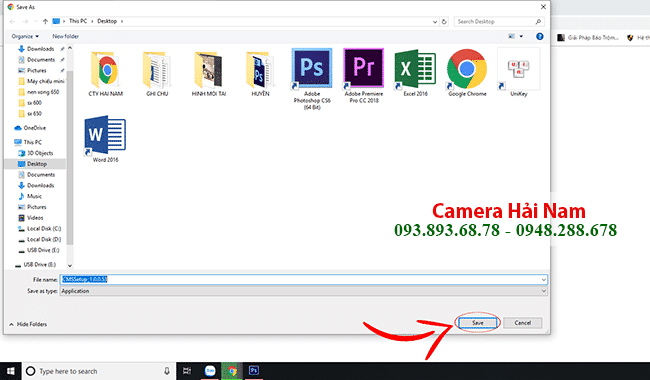Click Desktop in the address bar
Screen dimensions: 650x380
[107, 21]
